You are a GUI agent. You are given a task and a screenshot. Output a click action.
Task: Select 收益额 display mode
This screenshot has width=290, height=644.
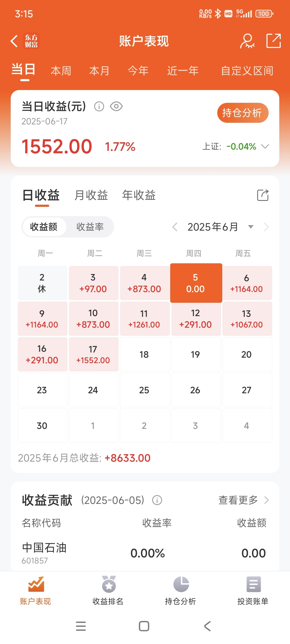click(x=44, y=227)
